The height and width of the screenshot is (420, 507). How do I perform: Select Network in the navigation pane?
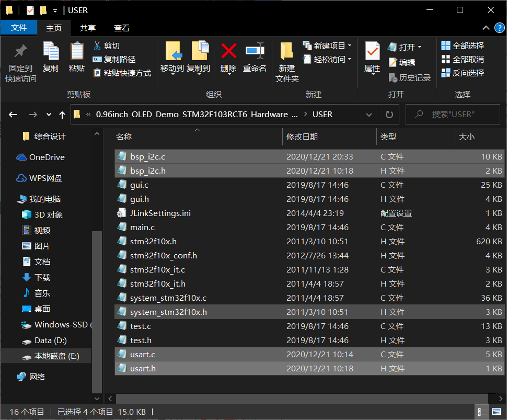click(x=31, y=377)
